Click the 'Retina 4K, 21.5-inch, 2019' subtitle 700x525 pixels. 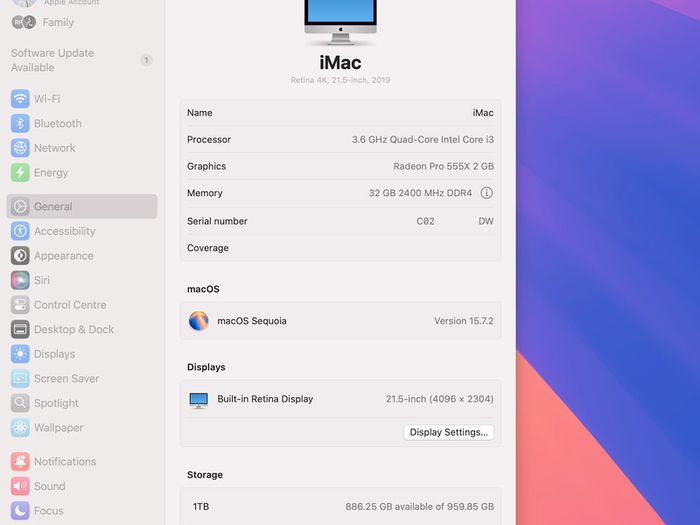click(340, 80)
